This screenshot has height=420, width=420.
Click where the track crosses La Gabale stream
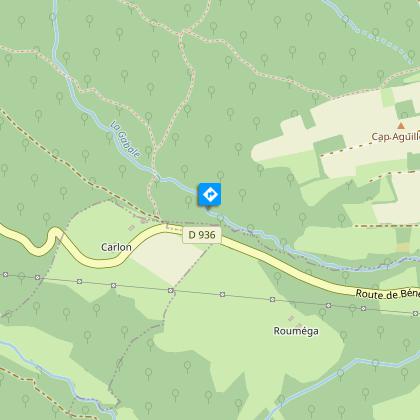click(157, 177)
